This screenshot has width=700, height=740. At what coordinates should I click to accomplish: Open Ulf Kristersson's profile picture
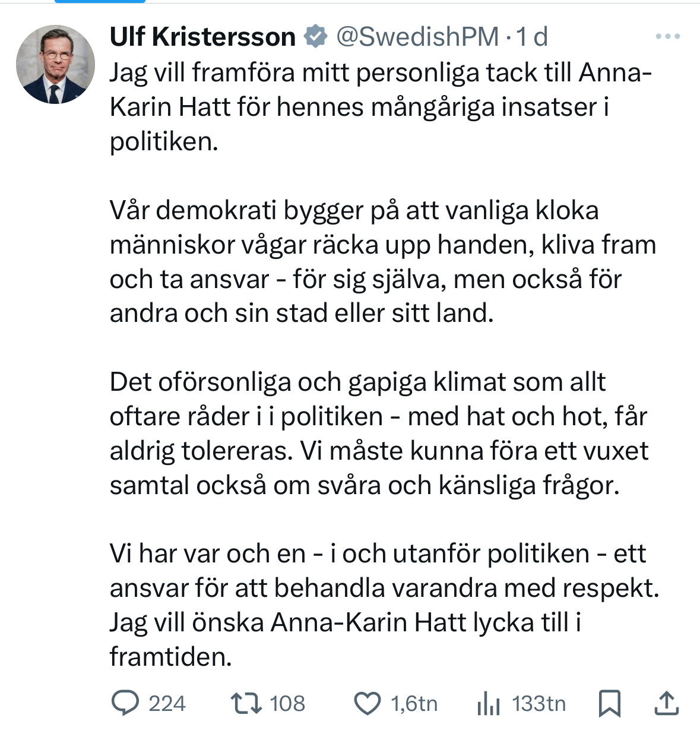pyautogui.click(x=55, y=64)
